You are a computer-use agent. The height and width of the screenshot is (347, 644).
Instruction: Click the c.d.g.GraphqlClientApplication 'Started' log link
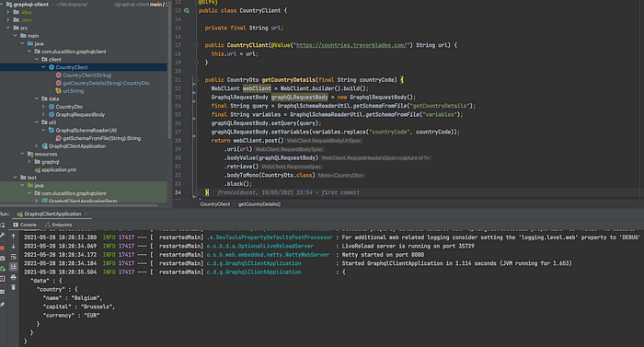click(253, 263)
